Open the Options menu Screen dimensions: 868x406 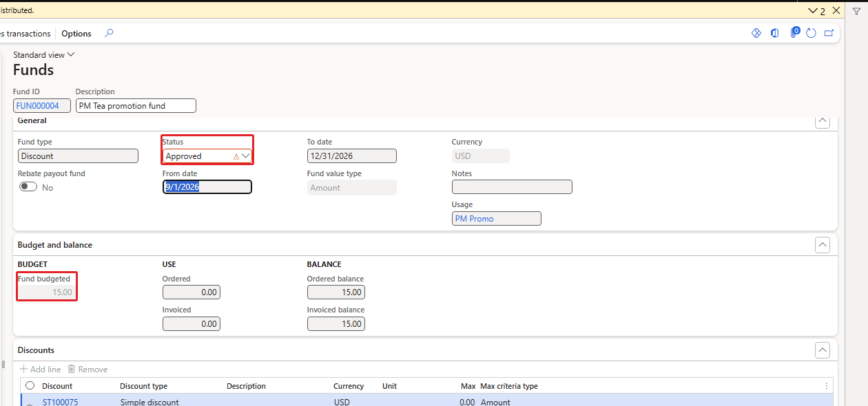click(76, 34)
